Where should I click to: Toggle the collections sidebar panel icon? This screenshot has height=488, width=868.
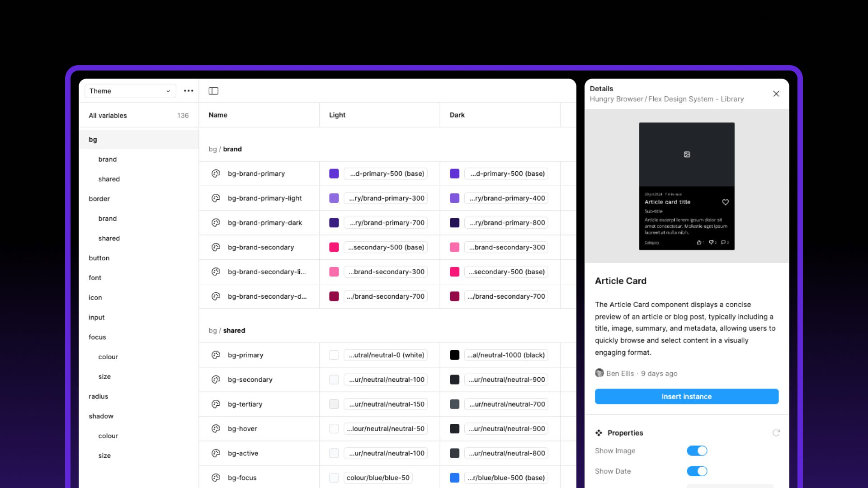[x=213, y=91]
